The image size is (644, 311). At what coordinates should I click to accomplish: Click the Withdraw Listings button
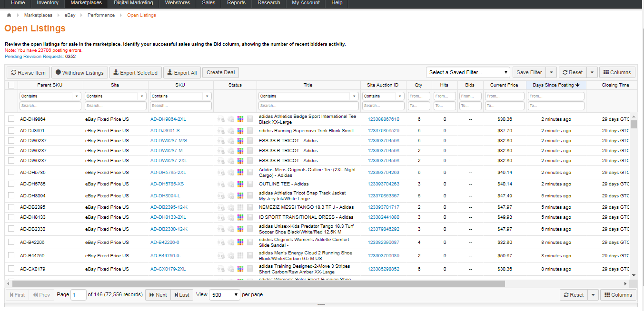[x=79, y=73]
